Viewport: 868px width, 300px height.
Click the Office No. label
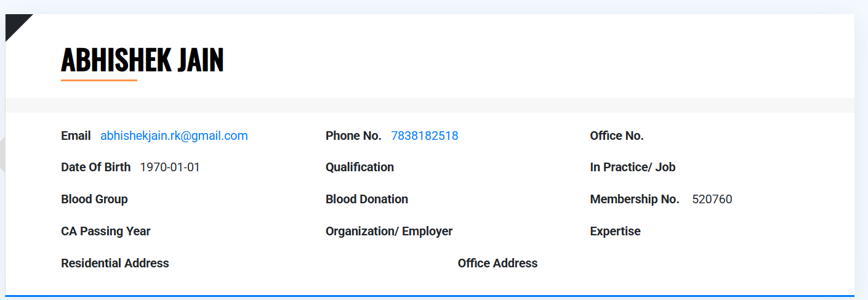point(617,136)
